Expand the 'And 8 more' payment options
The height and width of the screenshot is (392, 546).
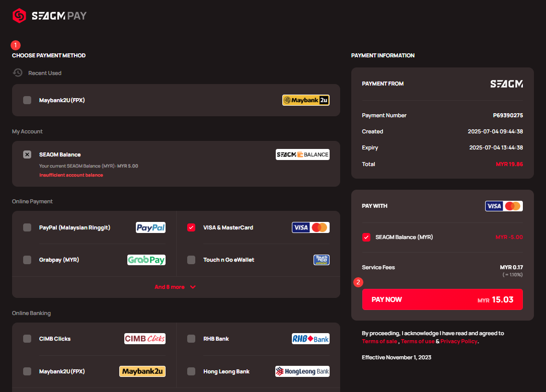click(x=175, y=287)
